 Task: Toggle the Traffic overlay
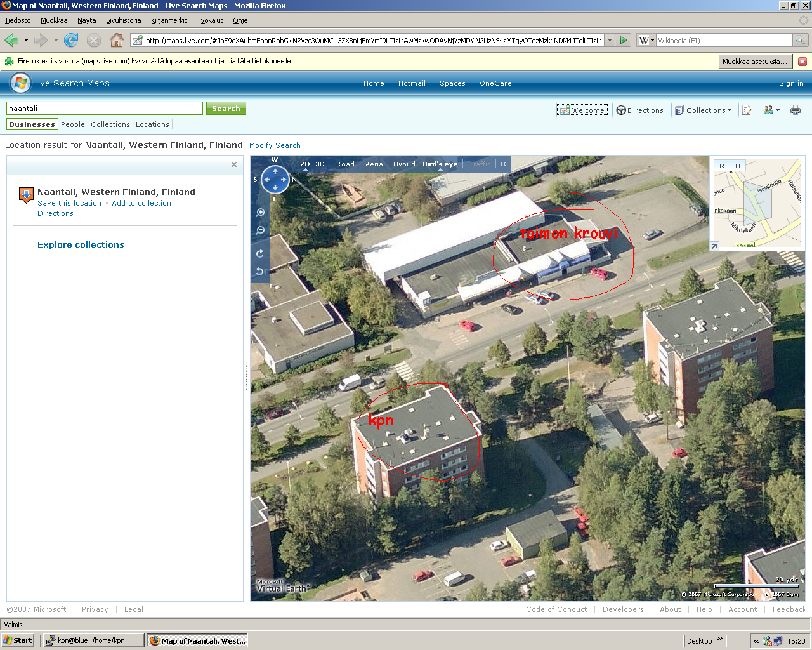coord(480,164)
